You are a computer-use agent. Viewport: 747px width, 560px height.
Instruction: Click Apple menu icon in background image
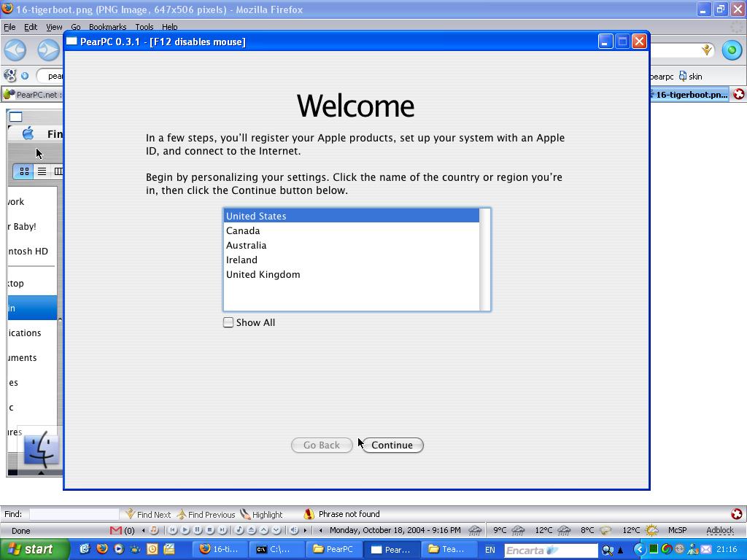pos(28,133)
